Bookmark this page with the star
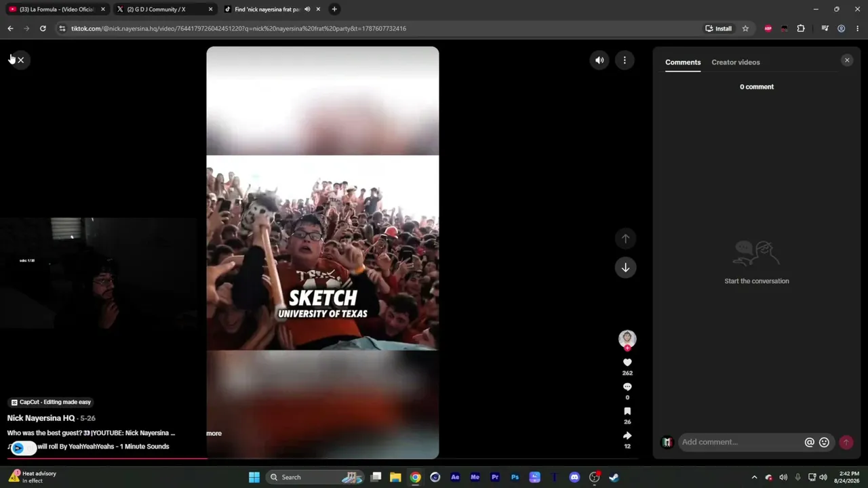This screenshot has width=868, height=488. [745, 28]
